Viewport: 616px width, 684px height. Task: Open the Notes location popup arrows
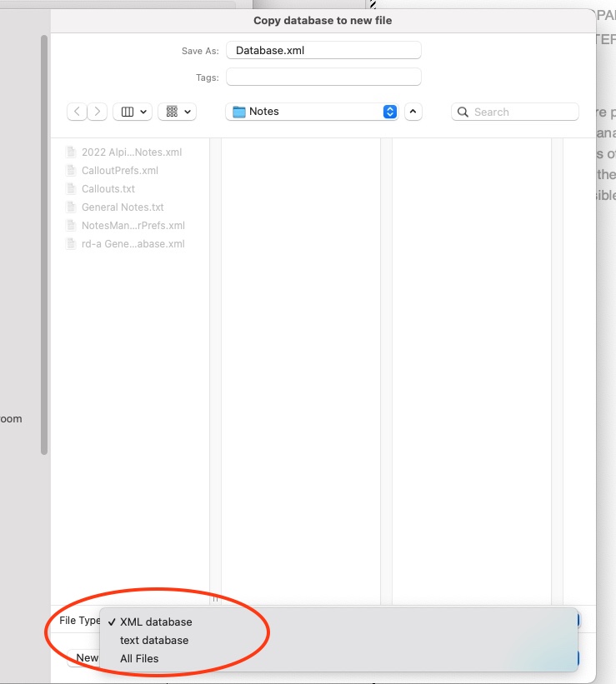pyautogui.click(x=389, y=112)
